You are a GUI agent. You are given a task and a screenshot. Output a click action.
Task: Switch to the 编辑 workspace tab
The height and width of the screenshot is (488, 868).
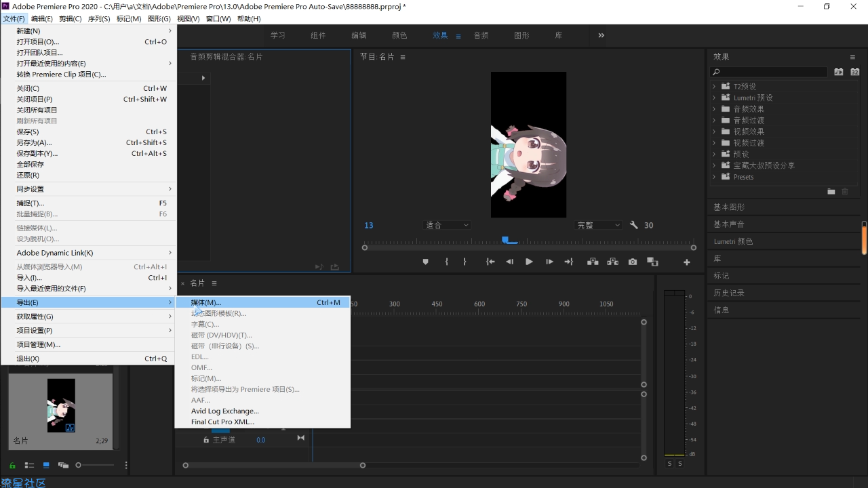tap(359, 35)
